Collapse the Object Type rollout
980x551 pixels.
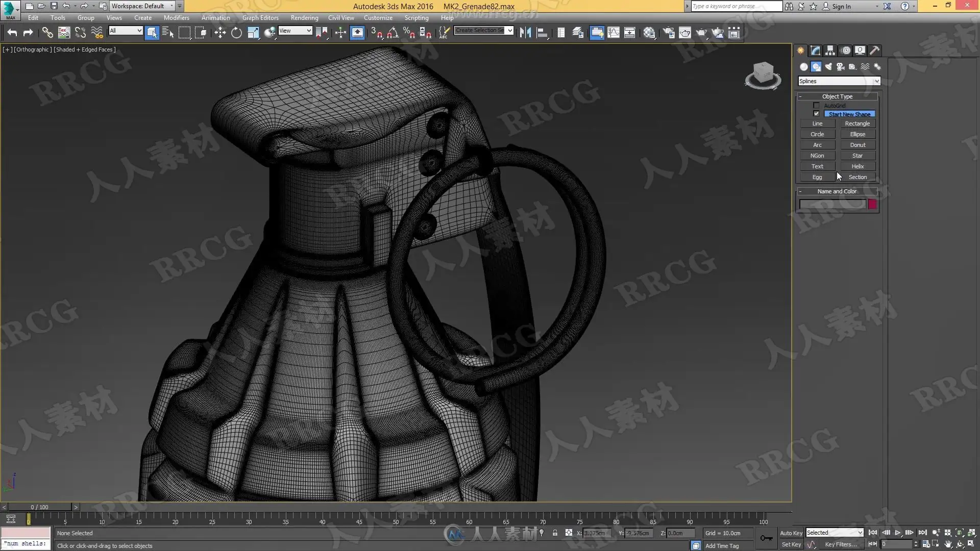point(837,96)
